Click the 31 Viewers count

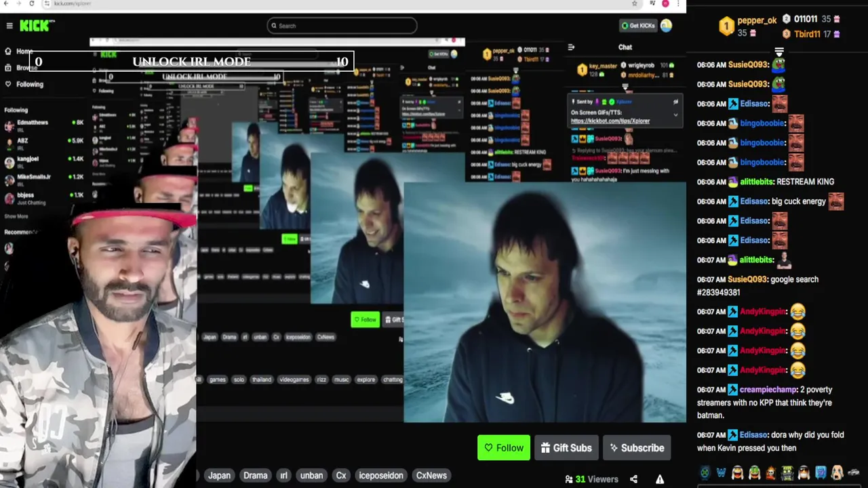pos(591,479)
